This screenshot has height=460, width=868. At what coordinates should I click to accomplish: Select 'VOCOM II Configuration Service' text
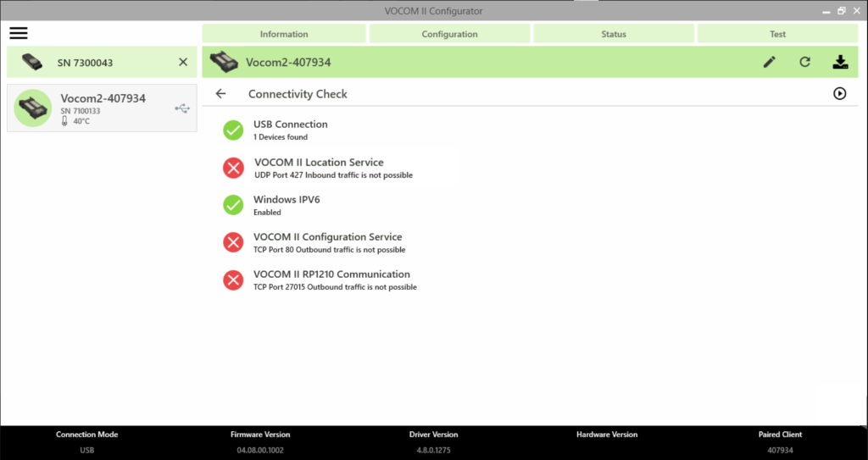click(x=328, y=237)
